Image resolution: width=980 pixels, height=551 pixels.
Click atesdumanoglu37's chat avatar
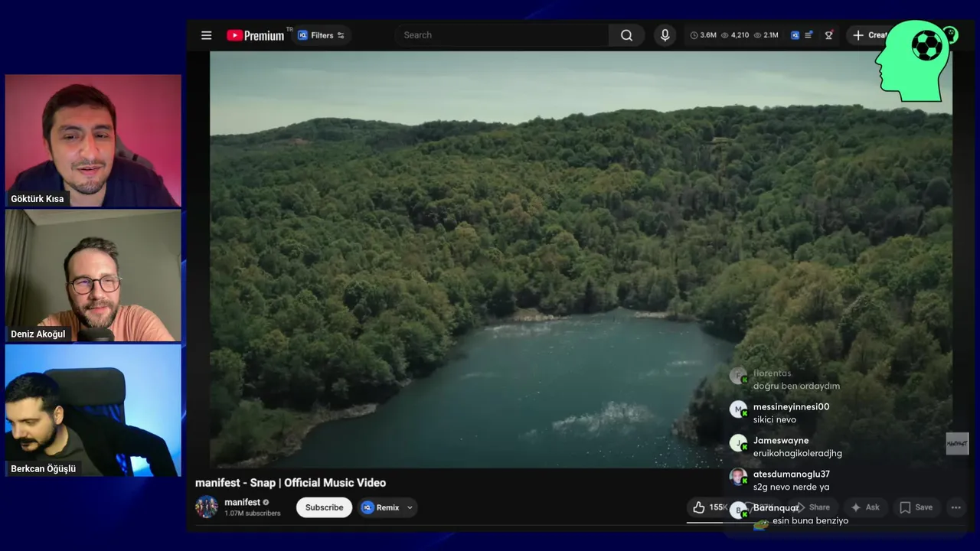(738, 477)
